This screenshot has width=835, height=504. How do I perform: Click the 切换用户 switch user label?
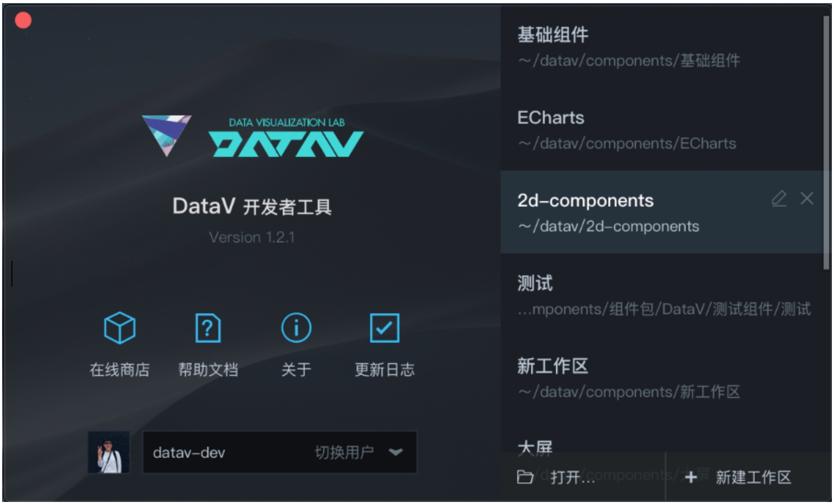pyautogui.click(x=344, y=452)
